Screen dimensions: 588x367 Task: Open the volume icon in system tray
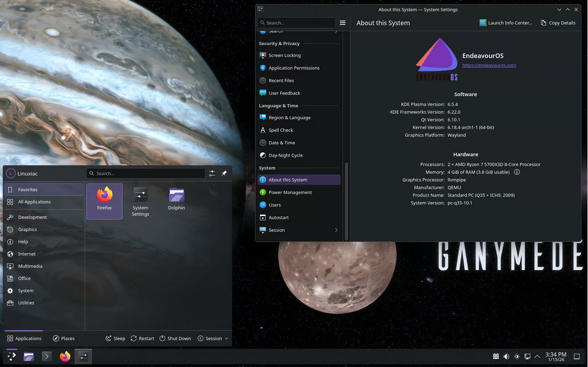506,356
